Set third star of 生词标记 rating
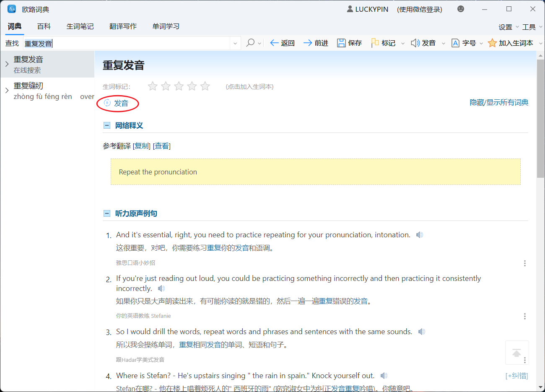Screen dimensions: 545x392 coord(179,86)
